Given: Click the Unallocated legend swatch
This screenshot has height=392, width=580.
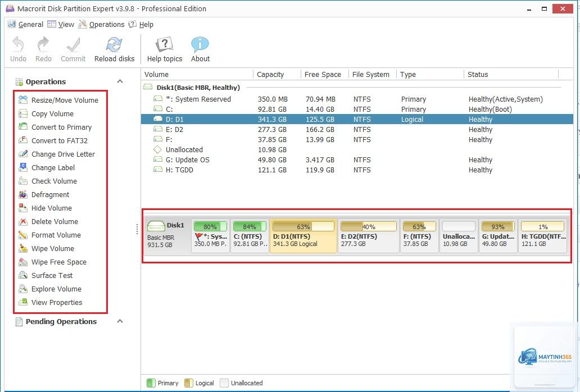Looking at the screenshot, I should (x=224, y=383).
